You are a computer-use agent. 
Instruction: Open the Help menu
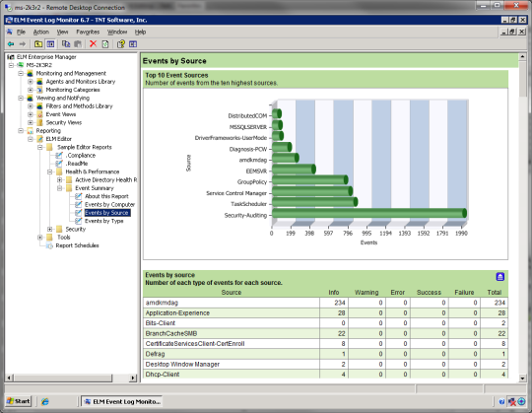pos(140,32)
